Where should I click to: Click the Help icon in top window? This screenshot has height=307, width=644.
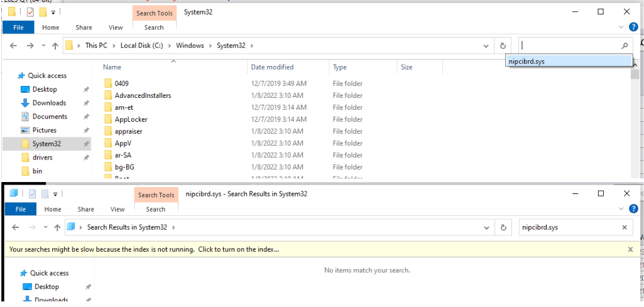pos(633,27)
